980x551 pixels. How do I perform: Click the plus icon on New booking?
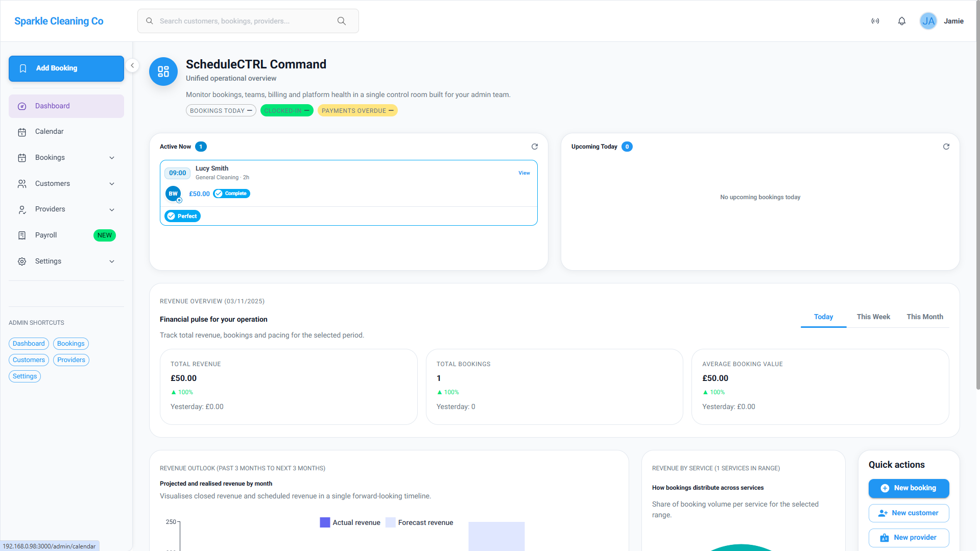885,488
